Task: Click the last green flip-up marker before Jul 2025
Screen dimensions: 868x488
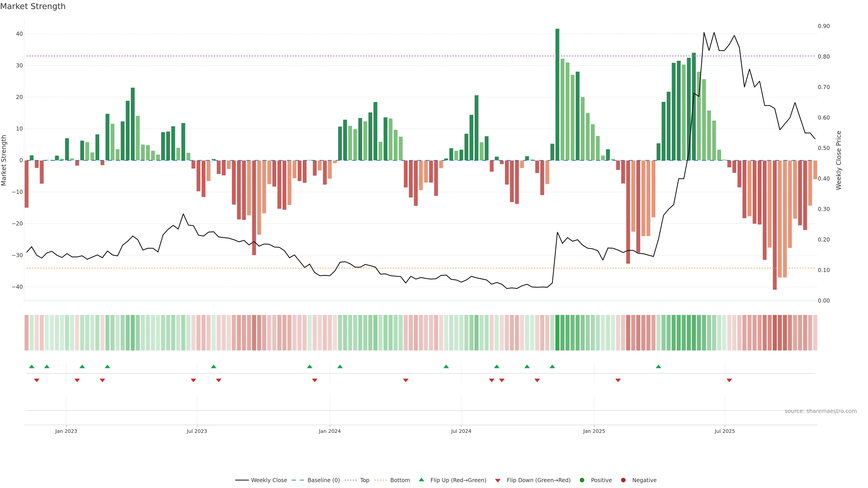Action: pyautogui.click(x=658, y=366)
